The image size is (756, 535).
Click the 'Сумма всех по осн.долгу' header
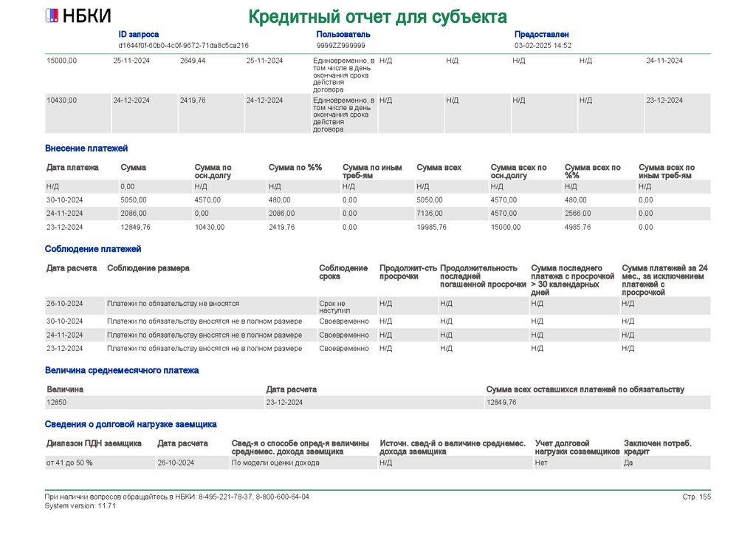coord(519,171)
